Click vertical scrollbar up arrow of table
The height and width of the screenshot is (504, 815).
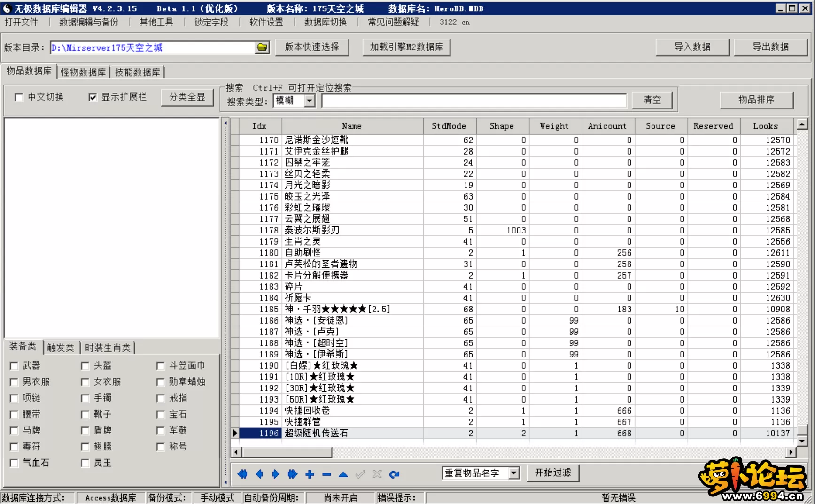pyautogui.click(x=802, y=124)
